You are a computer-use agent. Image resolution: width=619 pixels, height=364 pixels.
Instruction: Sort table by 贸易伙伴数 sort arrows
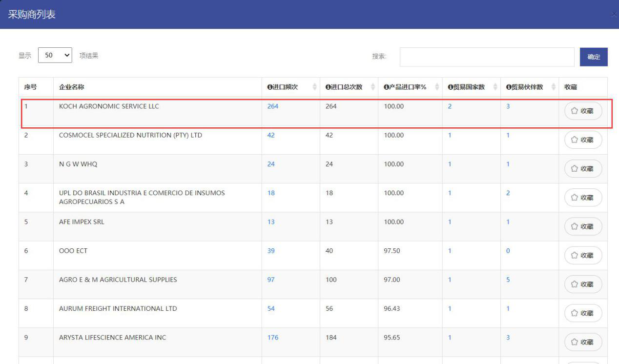[553, 87]
